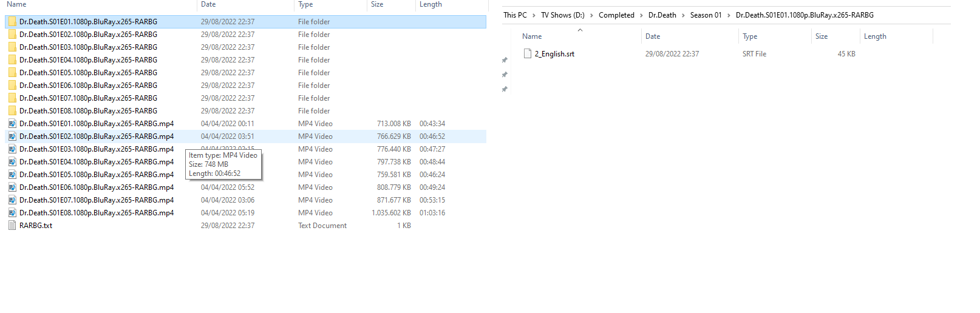This screenshot has width=980, height=313.
Task: Select Dr.Death.S01E05.1080p.BluRay.x265-RARBG folder name
Action: point(88,73)
